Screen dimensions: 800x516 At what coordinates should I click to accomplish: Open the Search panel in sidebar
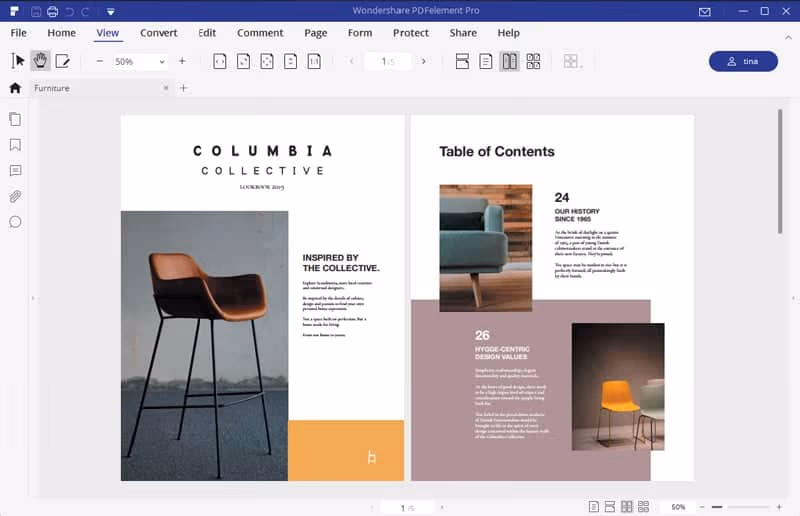15,222
